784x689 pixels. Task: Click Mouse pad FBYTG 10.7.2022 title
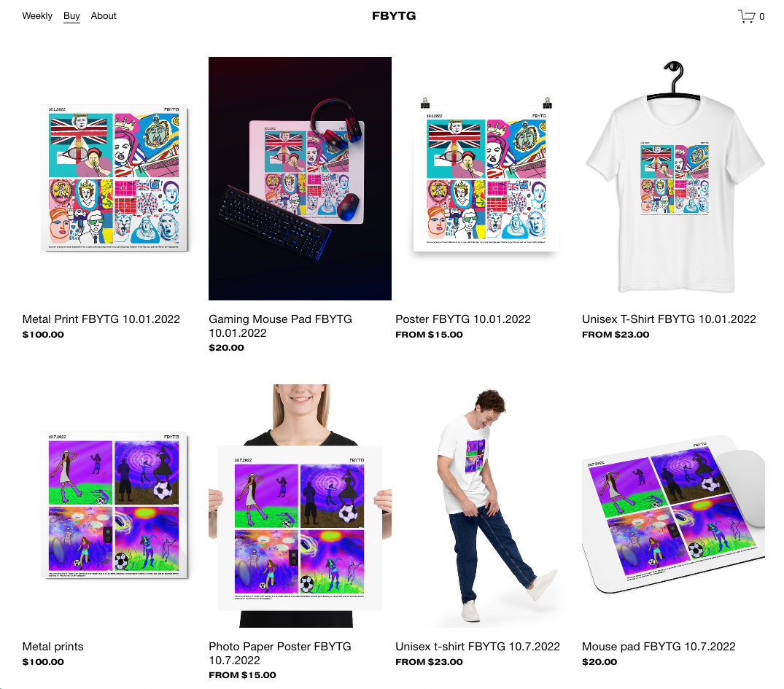[659, 647]
